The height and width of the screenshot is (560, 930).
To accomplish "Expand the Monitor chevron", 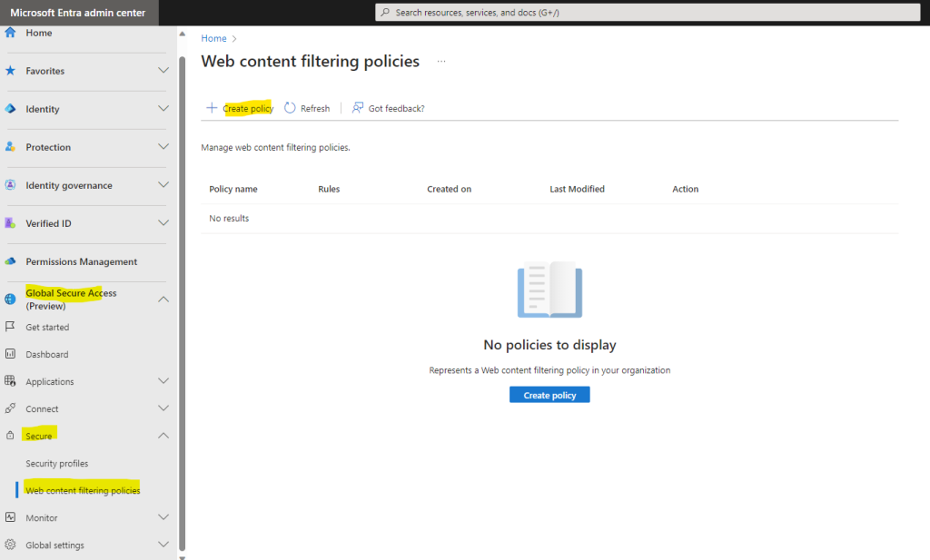I will [x=163, y=517].
